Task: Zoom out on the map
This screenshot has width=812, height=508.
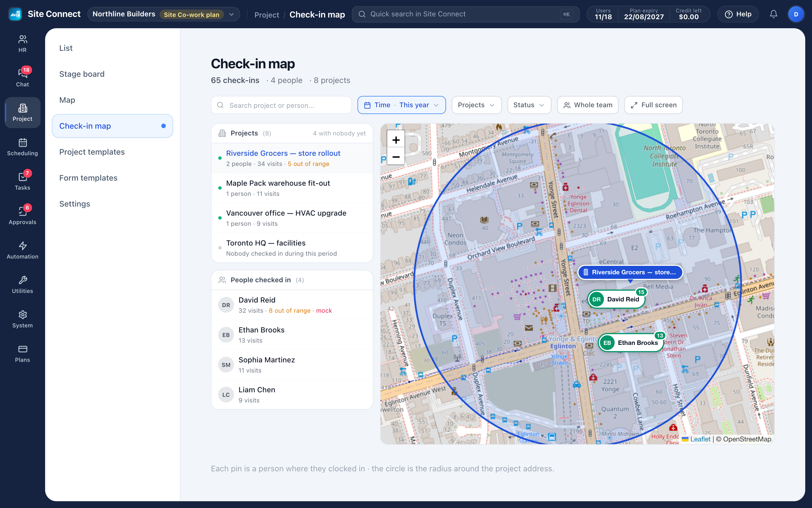Action: click(x=396, y=157)
